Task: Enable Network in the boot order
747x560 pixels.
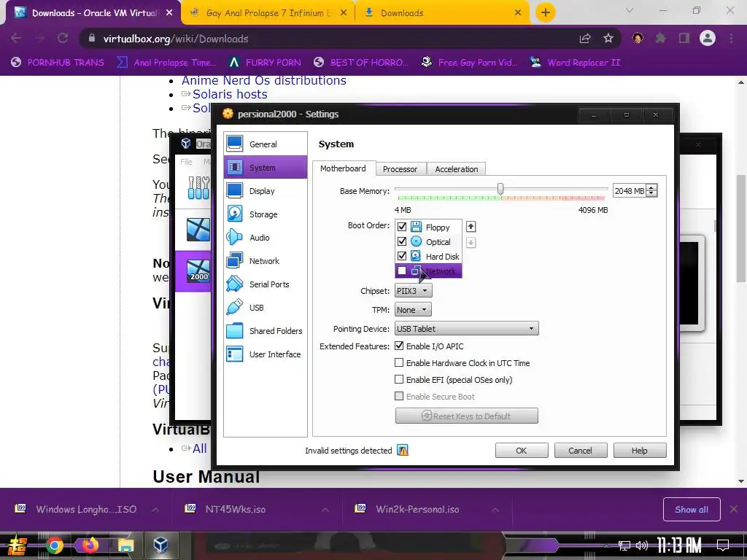Action: [402, 271]
